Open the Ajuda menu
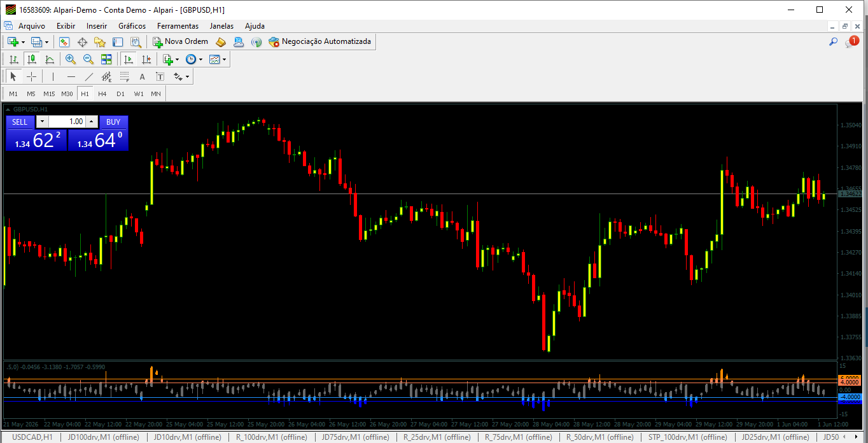Viewport: 868px width, 443px height. pos(255,26)
